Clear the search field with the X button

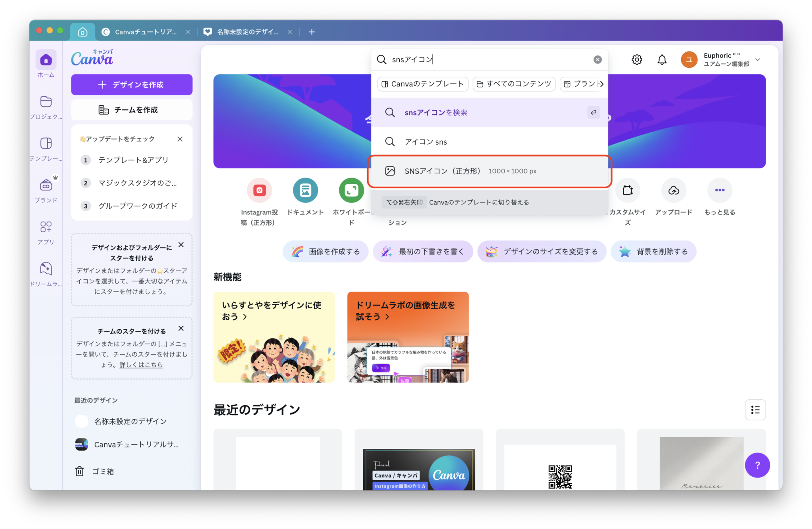point(598,59)
